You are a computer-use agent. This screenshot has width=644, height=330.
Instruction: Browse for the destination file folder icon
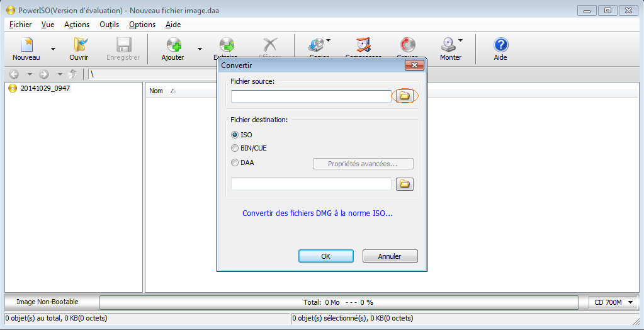405,184
